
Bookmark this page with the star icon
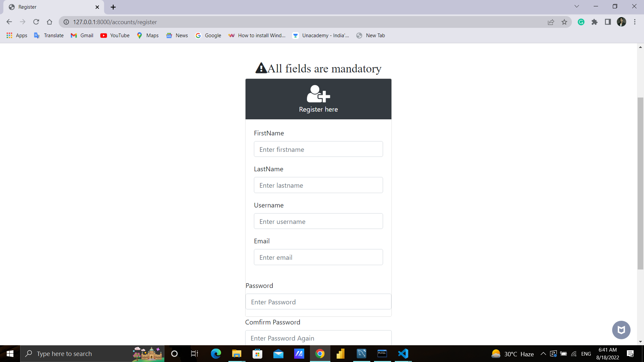coord(565,22)
